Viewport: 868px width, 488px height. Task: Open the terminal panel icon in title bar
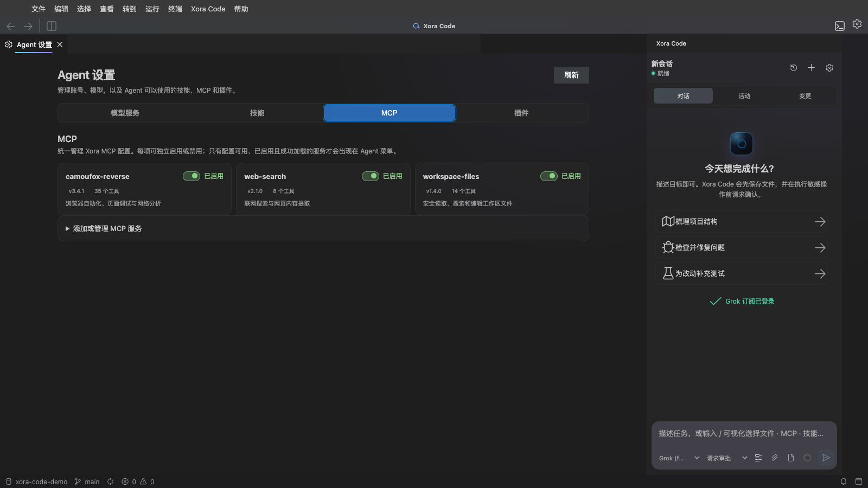840,26
